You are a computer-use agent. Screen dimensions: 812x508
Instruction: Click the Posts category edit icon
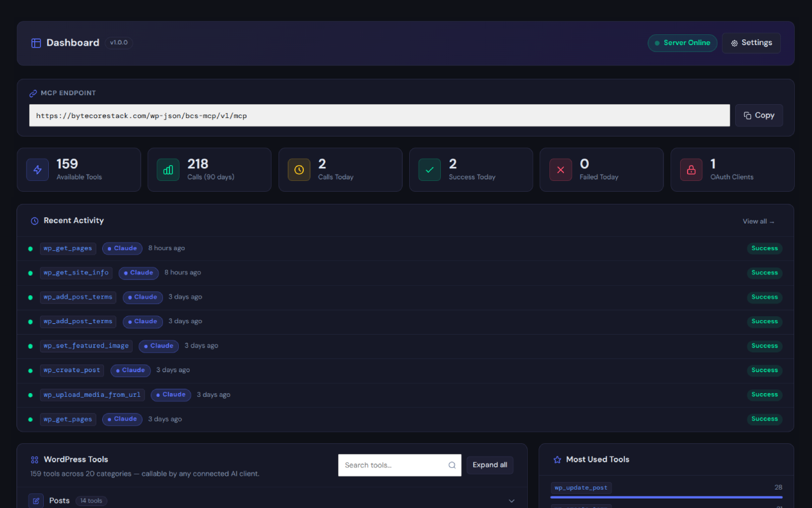click(36, 500)
